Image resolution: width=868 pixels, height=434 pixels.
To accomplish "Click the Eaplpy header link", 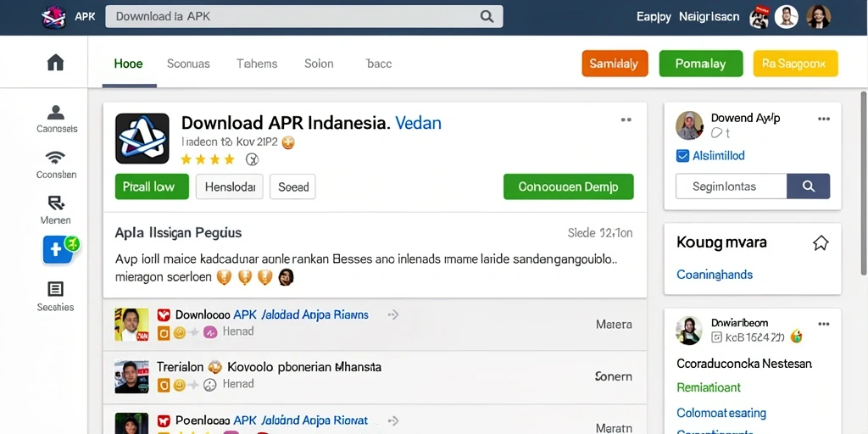I will [x=654, y=17].
